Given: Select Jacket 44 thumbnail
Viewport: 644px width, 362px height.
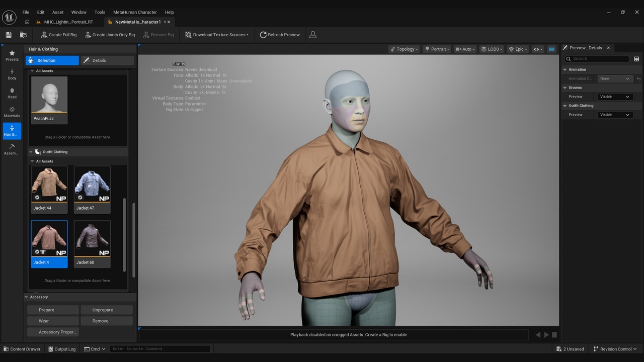Looking at the screenshot, I should click(x=49, y=189).
